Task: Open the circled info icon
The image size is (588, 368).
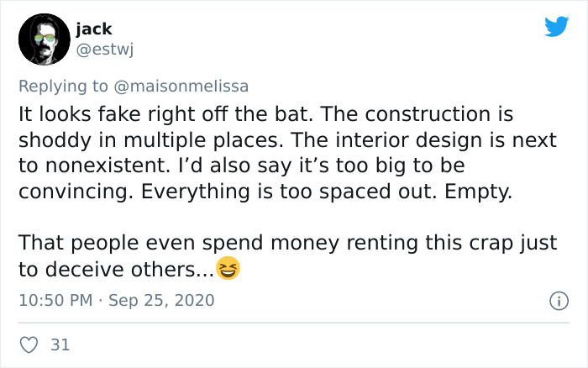Action: (556, 300)
